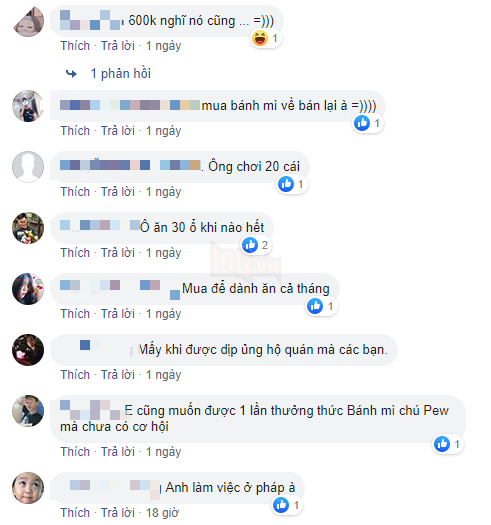Image resolution: width=491 pixels, height=525 pixels.
Task: Open default gray avatar of 'Ông chơi 20 cái' commenter
Action: [x=28, y=167]
